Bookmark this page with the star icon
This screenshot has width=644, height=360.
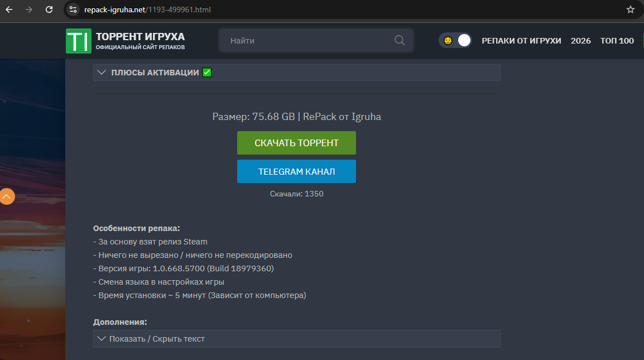pyautogui.click(x=630, y=9)
